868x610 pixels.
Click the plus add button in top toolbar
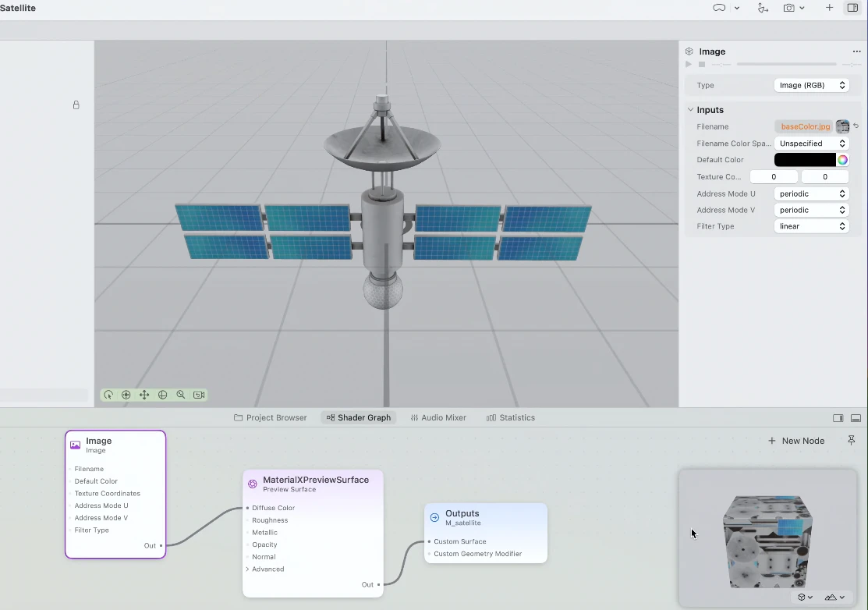pos(829,8)
